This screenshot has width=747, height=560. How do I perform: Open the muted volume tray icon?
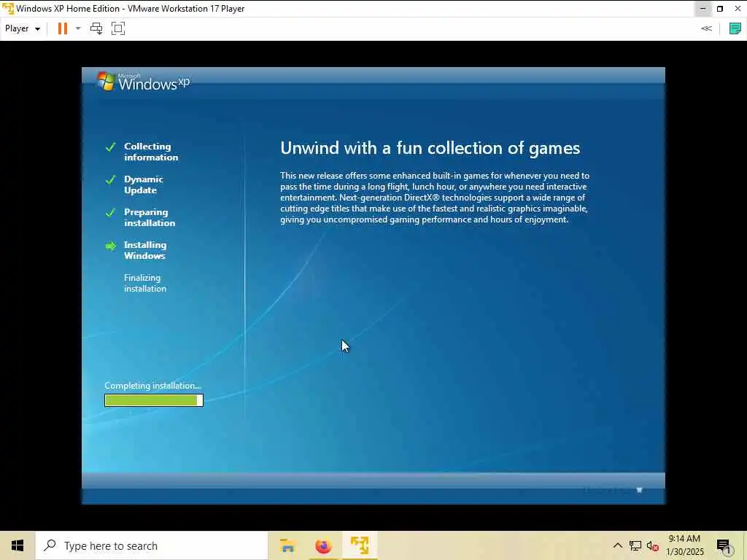point(653,546)
